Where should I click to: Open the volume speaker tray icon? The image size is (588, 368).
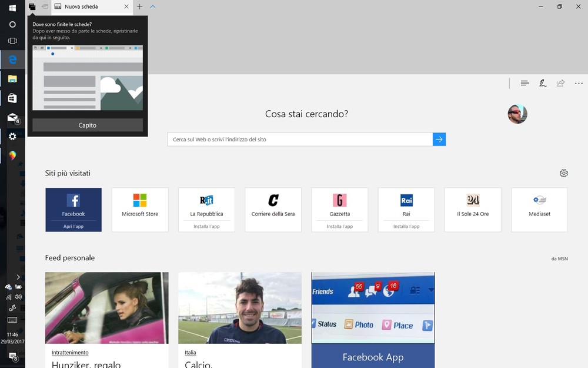pyautogui.click(x=18, y=297)
